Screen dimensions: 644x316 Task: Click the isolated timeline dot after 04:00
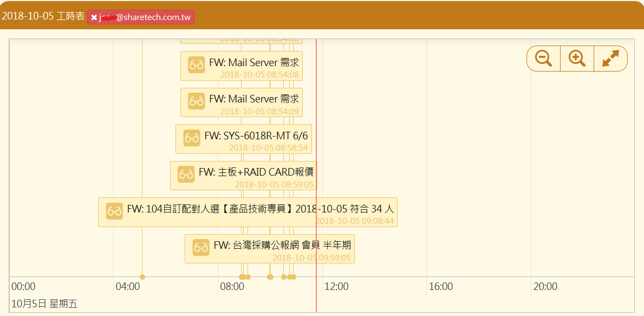142,277
